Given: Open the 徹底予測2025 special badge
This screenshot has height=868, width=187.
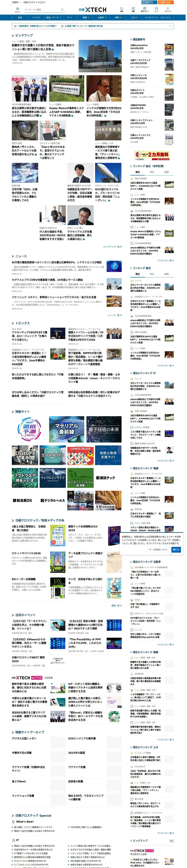Looking at the screenshot, I should point(29,429).
